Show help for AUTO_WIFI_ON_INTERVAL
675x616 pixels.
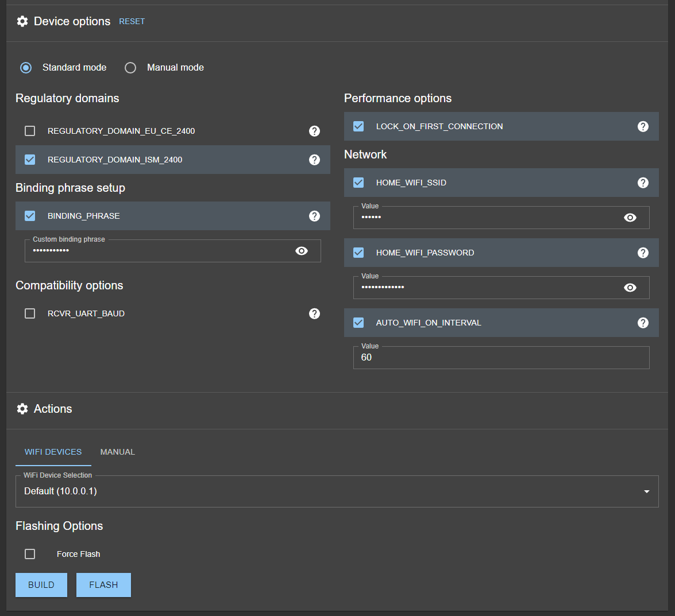(643, 323)
